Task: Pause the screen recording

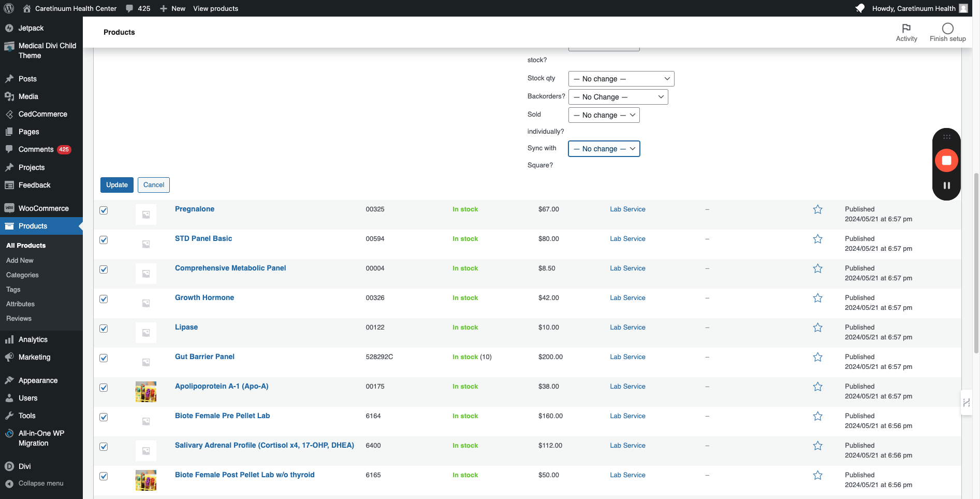Action: pyautogui.click(x=946, y=186)
